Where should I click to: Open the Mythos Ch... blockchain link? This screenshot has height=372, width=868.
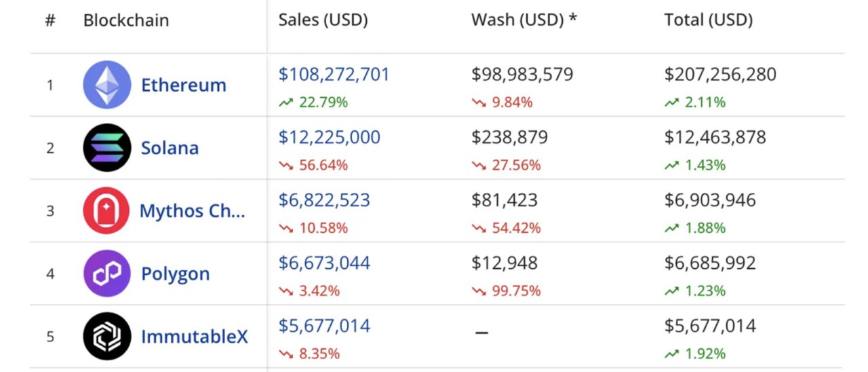193,211
